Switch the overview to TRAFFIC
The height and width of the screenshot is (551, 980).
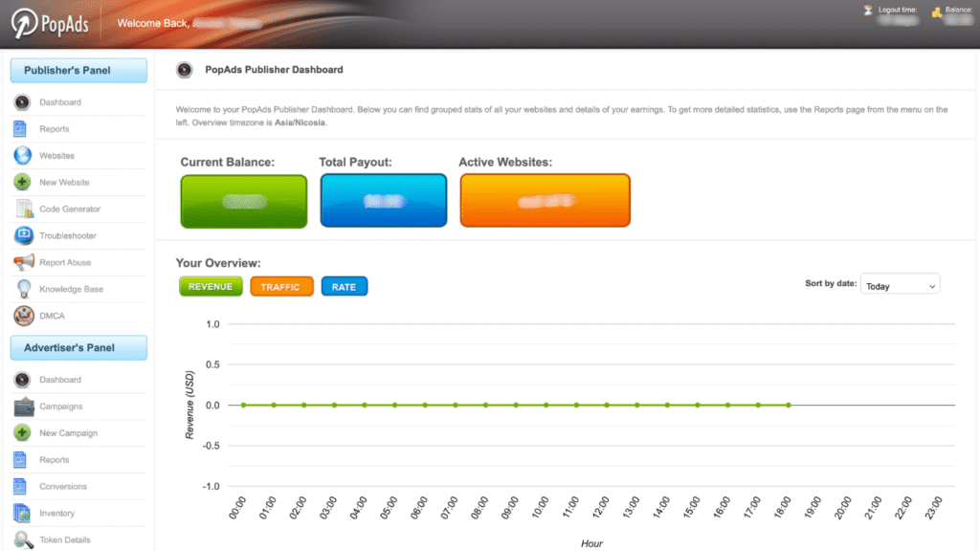tap(281, 287)
